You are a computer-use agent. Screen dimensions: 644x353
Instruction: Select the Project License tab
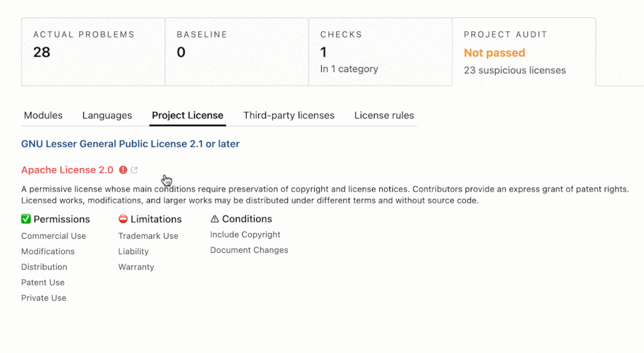[188, 115]
